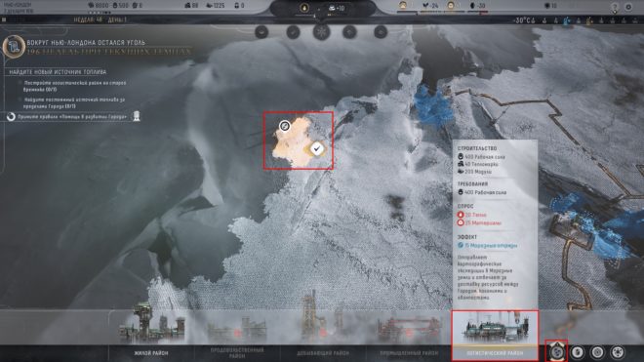The image size is (644, 362).
Task: Click the industrial district building thumbnail
Action: coord(409,330)
